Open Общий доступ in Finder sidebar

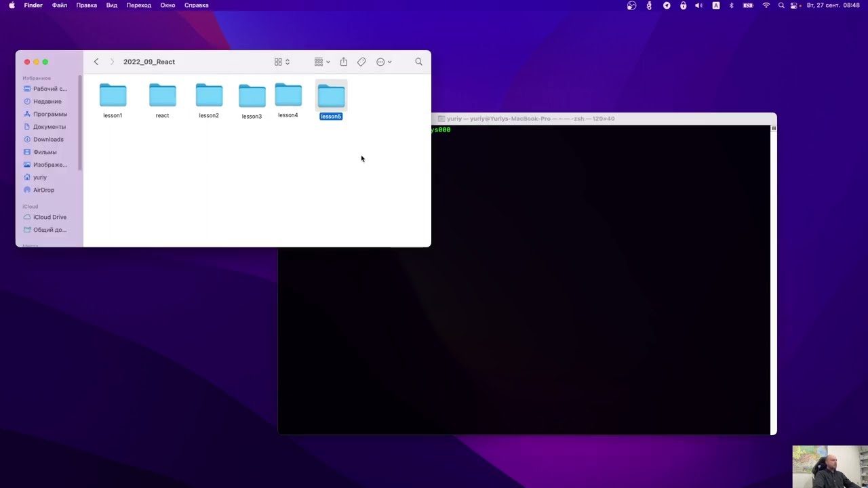click(x=45, y=230)
